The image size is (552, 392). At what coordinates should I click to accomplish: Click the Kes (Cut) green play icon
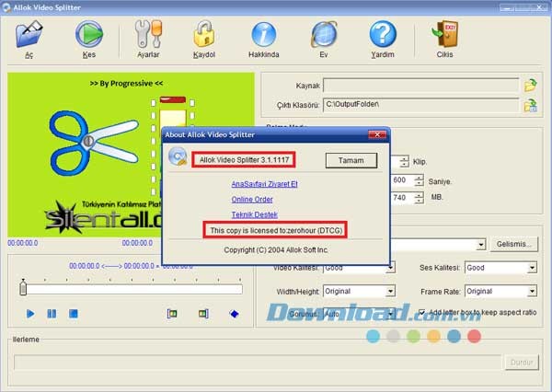[x=89, y=35]
